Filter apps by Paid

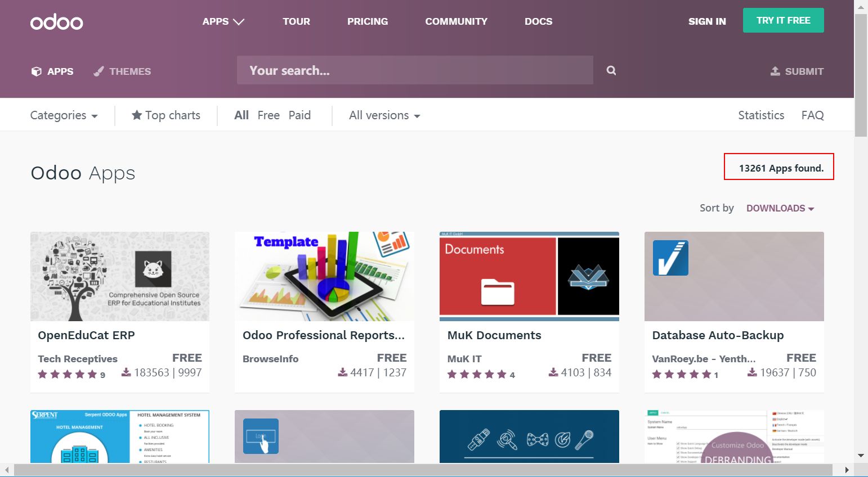[299, 115]
